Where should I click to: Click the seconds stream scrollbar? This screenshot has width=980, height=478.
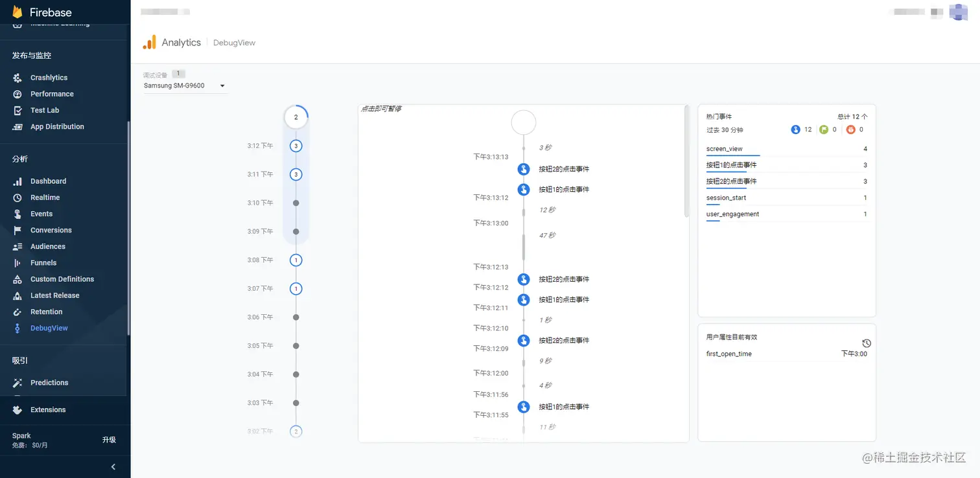687,161
